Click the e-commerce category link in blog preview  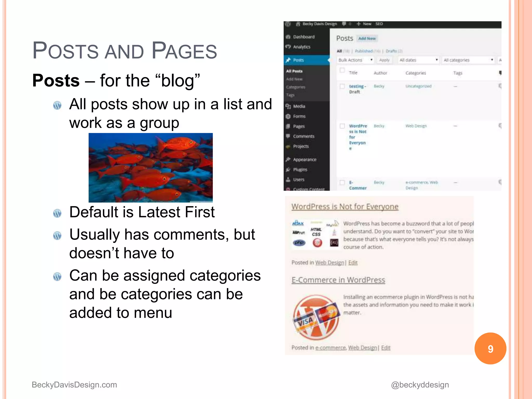tap(331, 348)
